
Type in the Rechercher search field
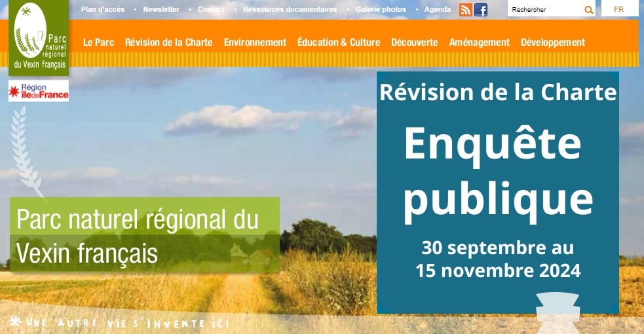544,10
